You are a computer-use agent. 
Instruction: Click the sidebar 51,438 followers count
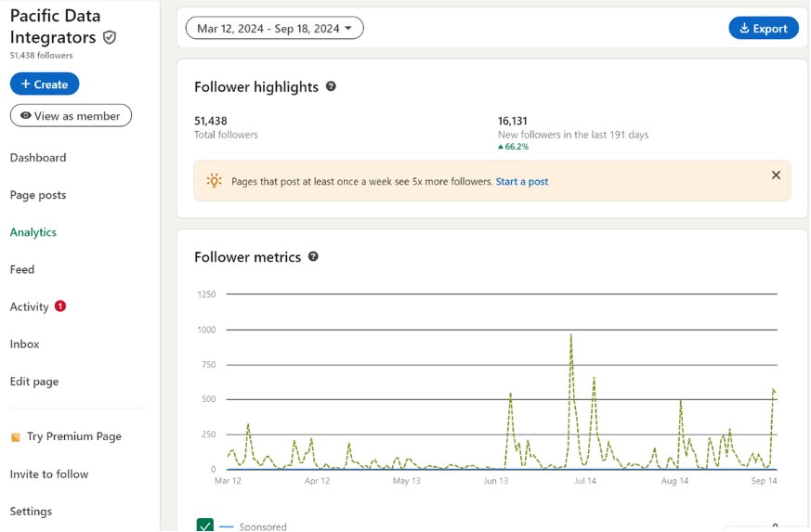tap(42, 56)
